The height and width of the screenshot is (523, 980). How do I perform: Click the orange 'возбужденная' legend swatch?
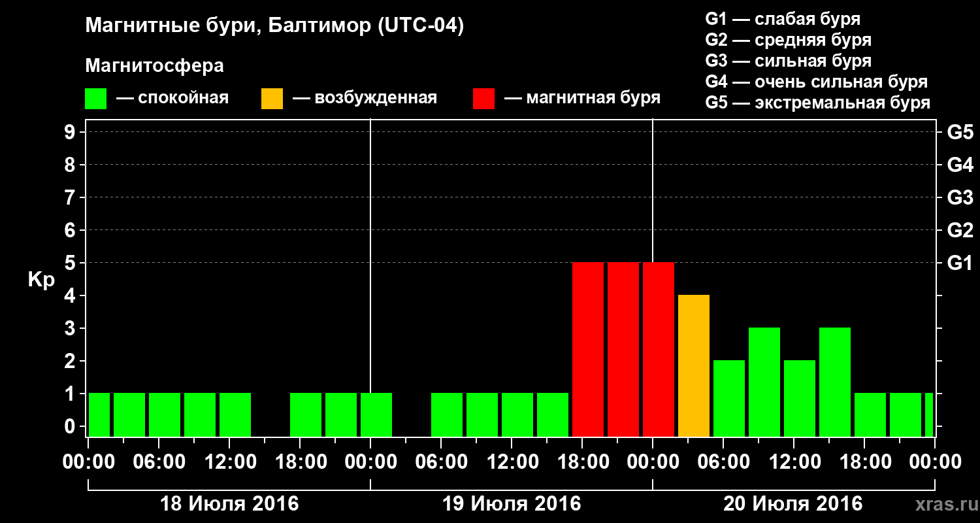coord(272,99)
